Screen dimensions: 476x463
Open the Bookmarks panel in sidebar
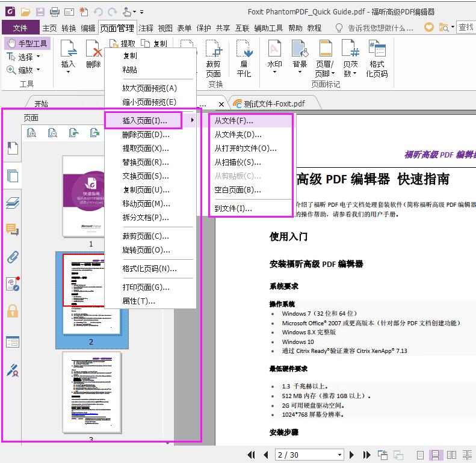[x=13, y=149]
